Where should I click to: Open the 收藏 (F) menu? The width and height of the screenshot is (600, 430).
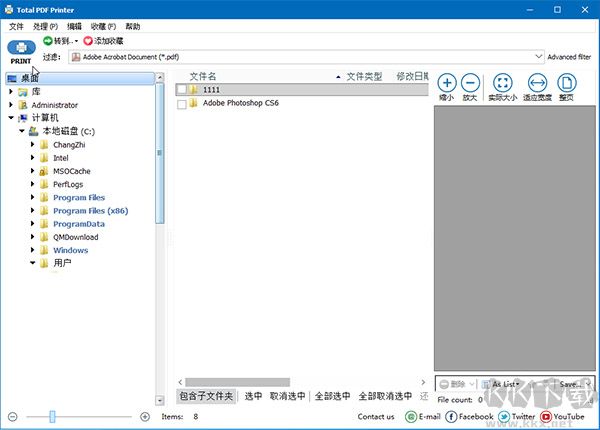[x=103, y=26]
